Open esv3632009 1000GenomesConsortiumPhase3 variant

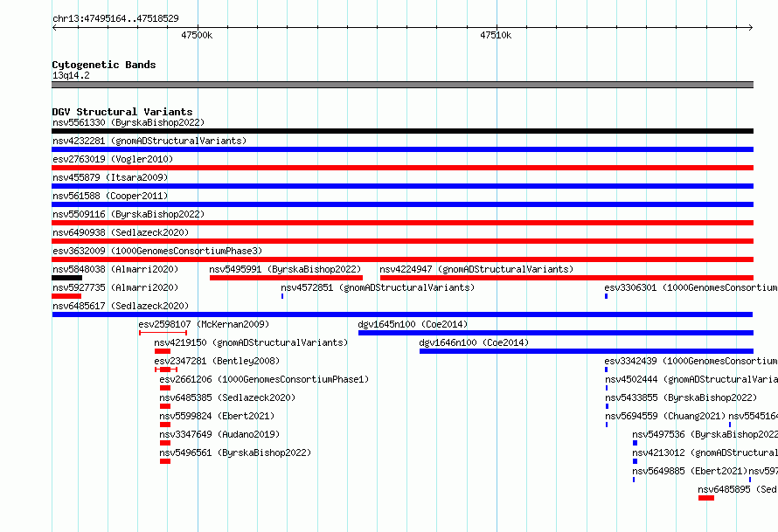[x=157, y=251]
